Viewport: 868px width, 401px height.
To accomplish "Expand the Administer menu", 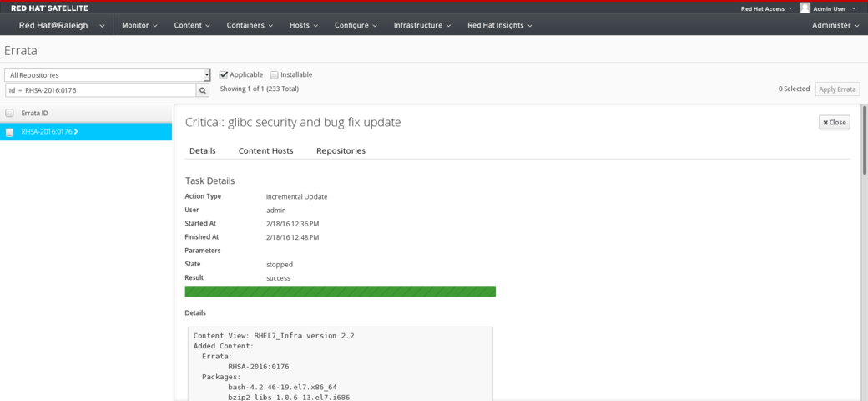I will coord(835,25).
